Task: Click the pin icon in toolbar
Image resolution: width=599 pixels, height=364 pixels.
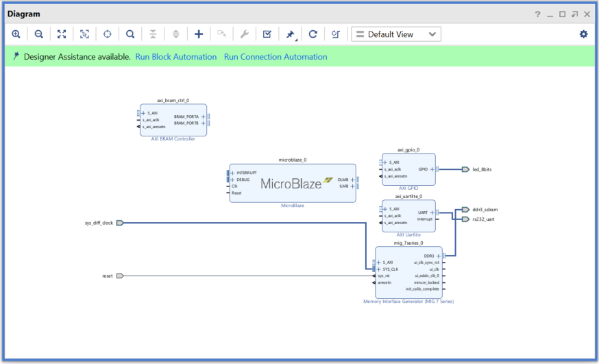Action: 291,34
